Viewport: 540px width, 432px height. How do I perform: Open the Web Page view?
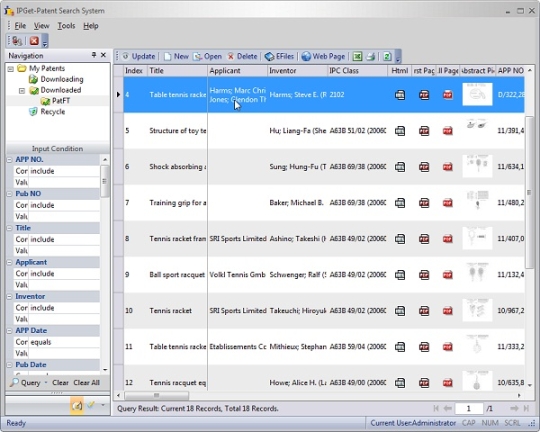coord(323,56)
